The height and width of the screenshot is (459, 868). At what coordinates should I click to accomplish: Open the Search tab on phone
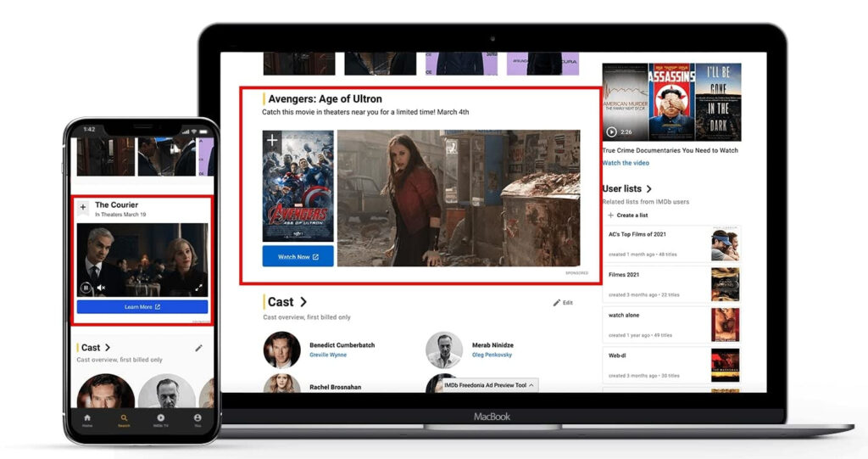124,420
